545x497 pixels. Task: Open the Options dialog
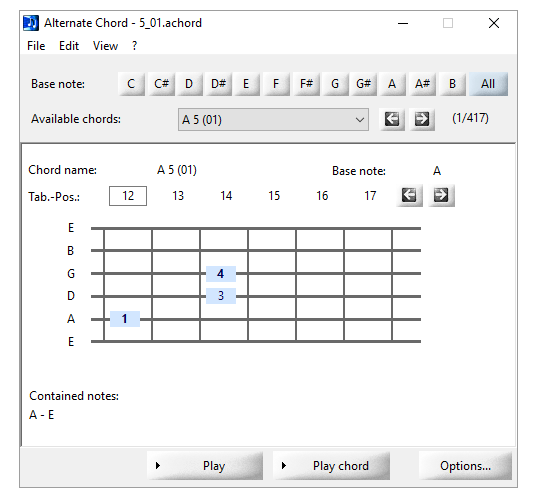pyautogui.click(x=465, y=466)
